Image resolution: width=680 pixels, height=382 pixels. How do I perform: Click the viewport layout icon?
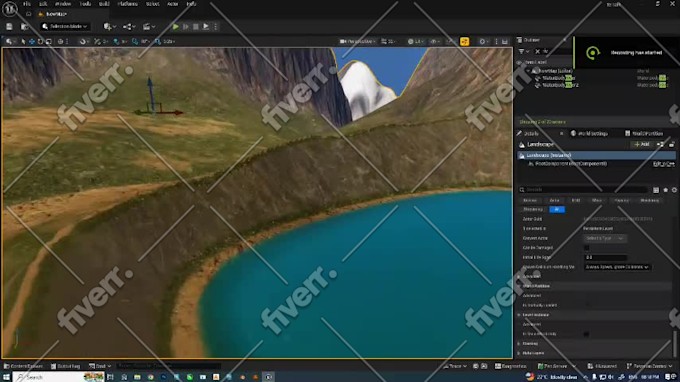pos(505,42)
